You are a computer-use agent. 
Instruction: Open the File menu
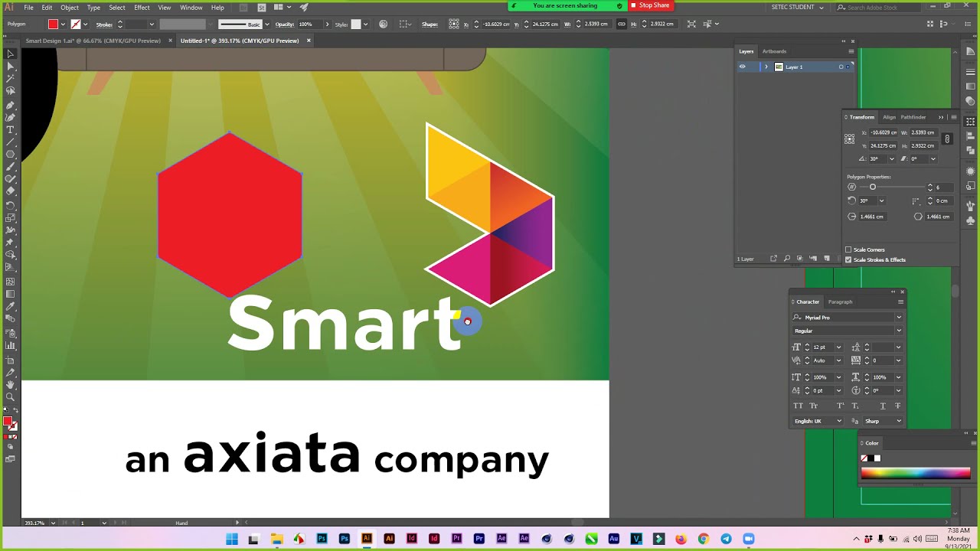[x=28, y=8]
